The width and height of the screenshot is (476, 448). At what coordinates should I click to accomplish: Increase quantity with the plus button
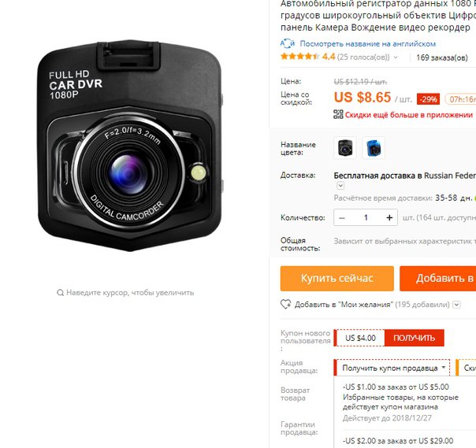pos(389,218)
